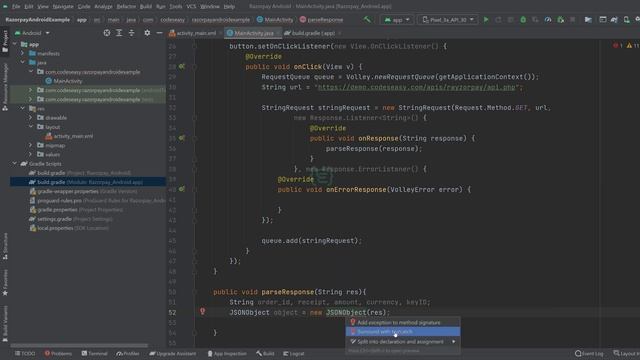The image size is (640, 360).
Task: Toggle the TODO tool window
Action: 25,353
